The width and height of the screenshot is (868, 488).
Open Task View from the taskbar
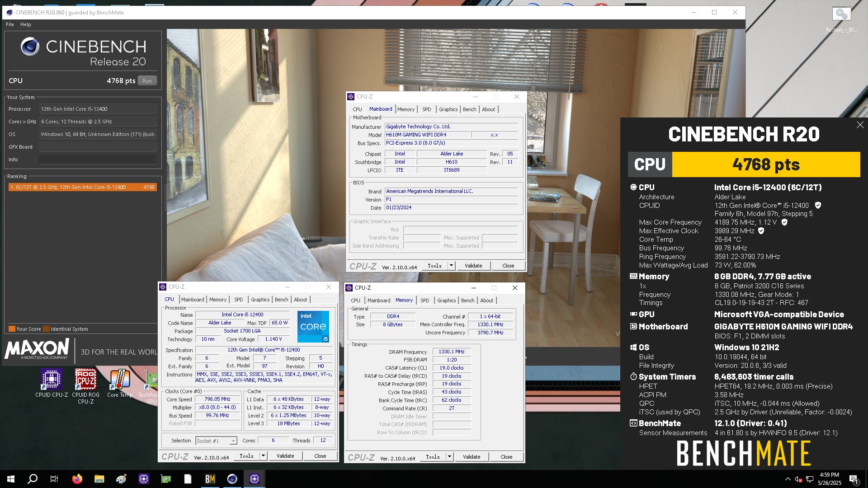point(54,479)
